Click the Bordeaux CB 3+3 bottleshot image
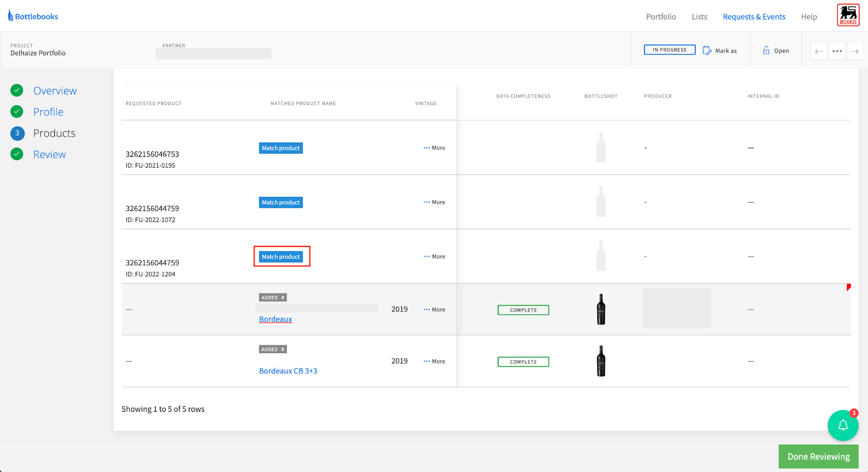The width and height of the screenshot is (868, 472). coord(601,361)
